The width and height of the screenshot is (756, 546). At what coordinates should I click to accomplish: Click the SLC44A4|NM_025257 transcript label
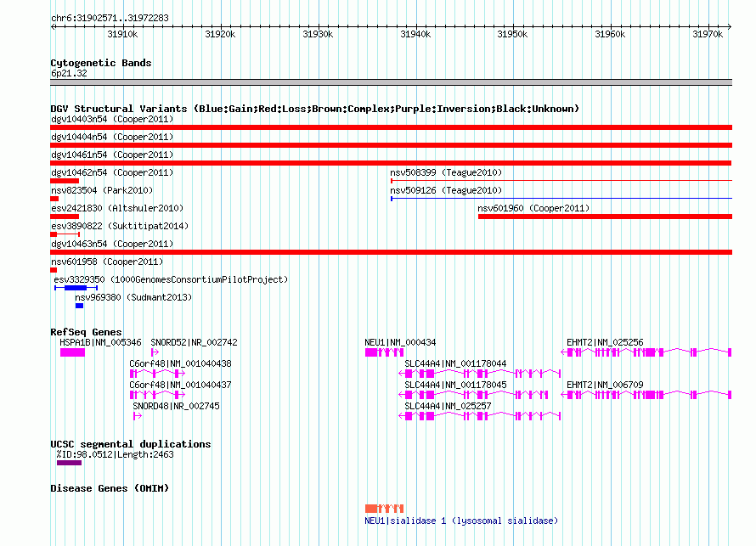tap(448, 406)
